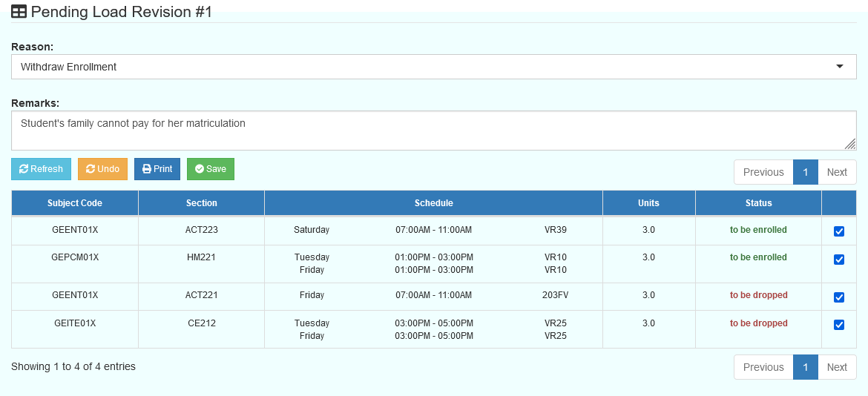Select page 1 in the top pagination
Screen dimensions: 868x396
pyautogui.click(x=806, y=172)
